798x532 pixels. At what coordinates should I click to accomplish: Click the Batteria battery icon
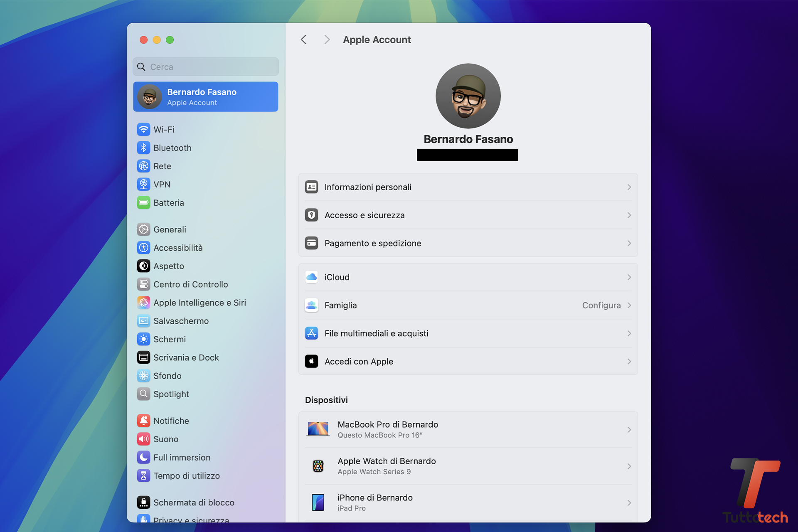point(143,202)
